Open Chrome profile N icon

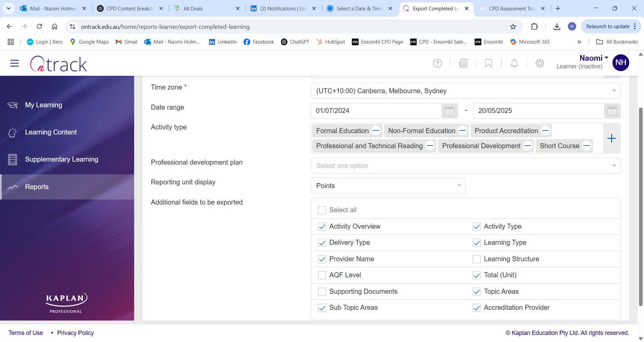click(572, 26)
